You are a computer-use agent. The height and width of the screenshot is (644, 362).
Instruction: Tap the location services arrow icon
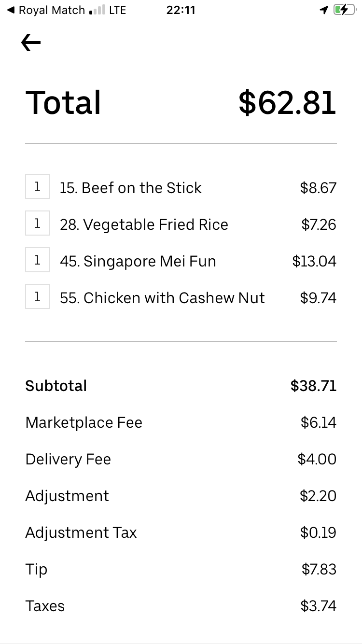(x=324, y=10)
